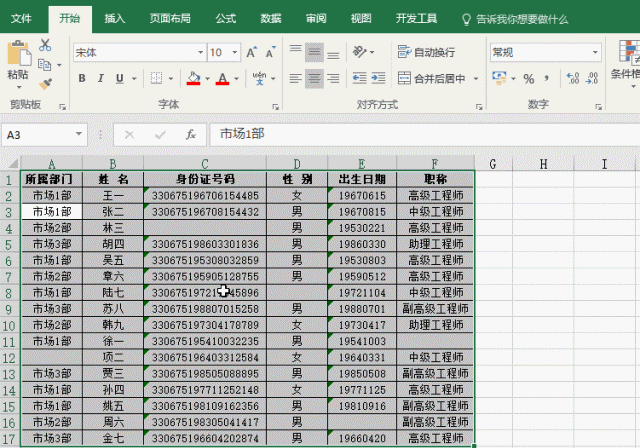Click 合并后居中 merge and center button
The height and width of the screenshot is (448, 640).
pyautogui.click(x=431, y=78)
